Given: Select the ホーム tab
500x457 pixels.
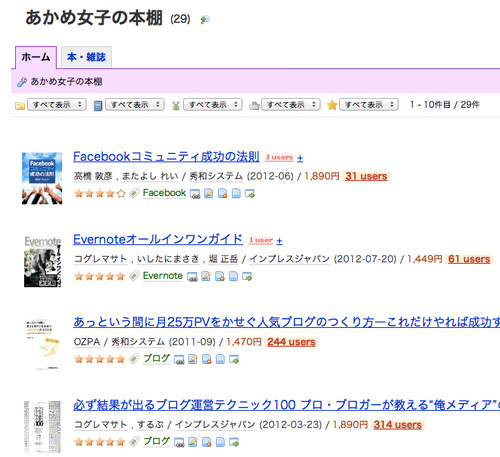Looking at the screenshot, I should click(36, 57).
